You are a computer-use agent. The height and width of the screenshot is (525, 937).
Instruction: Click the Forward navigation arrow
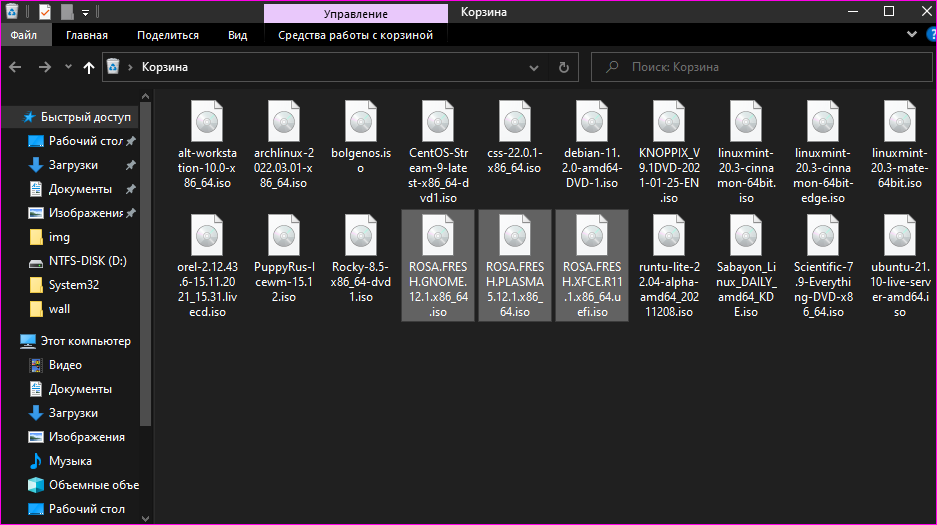[x=45, y=67]
